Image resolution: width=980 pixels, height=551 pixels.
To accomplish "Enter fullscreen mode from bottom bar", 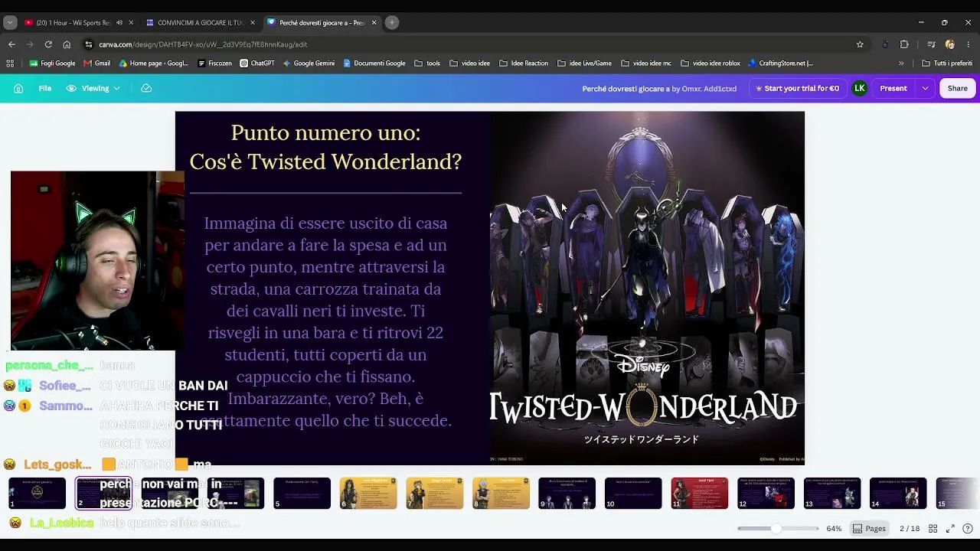I will click(950, 529).
